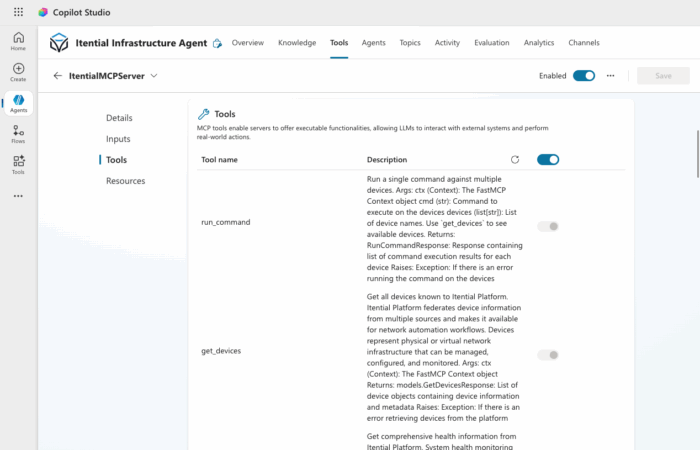Click the page vertical scrollbar

point(698,154)
